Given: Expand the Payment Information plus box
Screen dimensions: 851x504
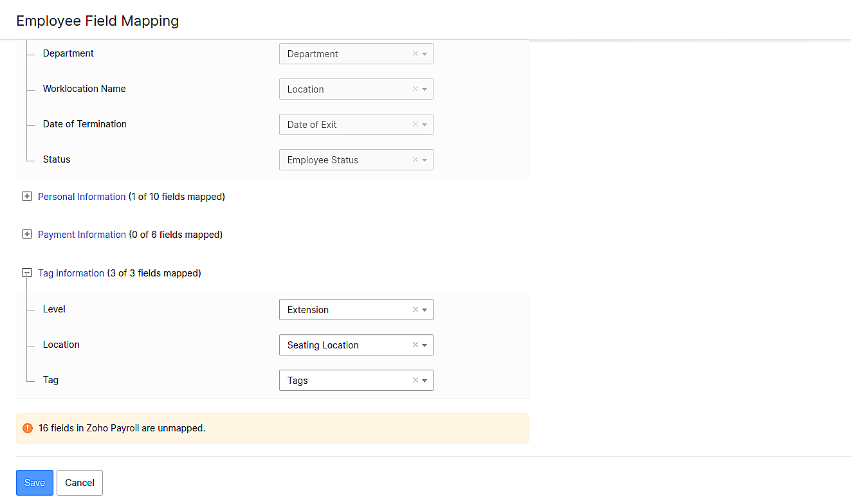Looking at the screenshot, I should pyautogui.click(x=27, y=235).
